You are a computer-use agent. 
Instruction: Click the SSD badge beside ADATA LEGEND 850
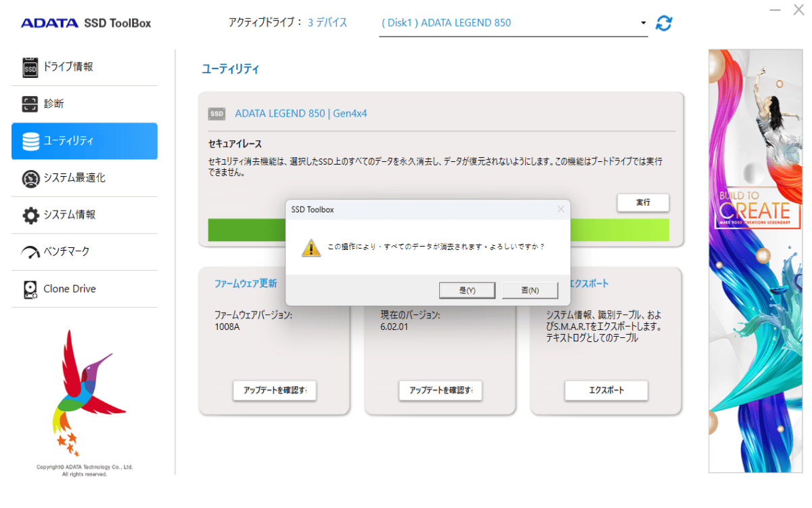(x=217, y=114)
